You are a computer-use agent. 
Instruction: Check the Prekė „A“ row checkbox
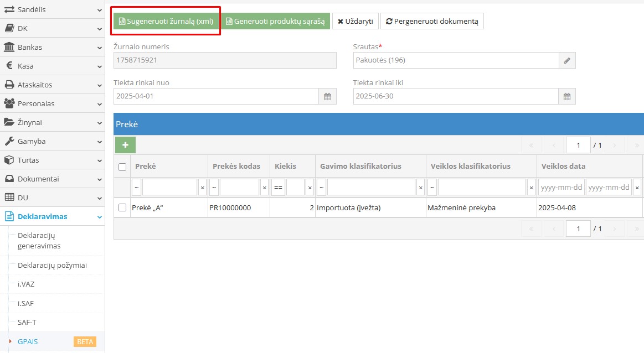pos(122,207)
